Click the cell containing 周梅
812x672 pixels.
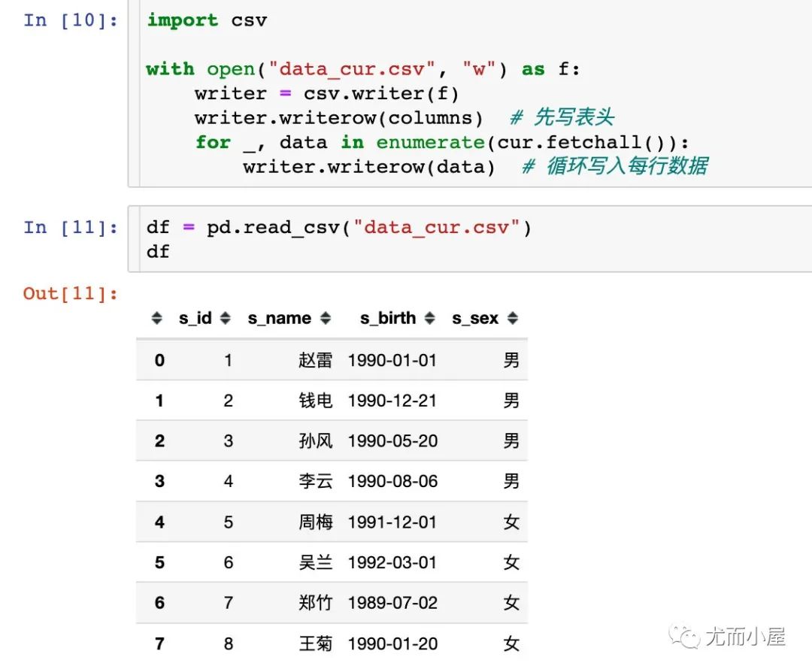point(315,522)
